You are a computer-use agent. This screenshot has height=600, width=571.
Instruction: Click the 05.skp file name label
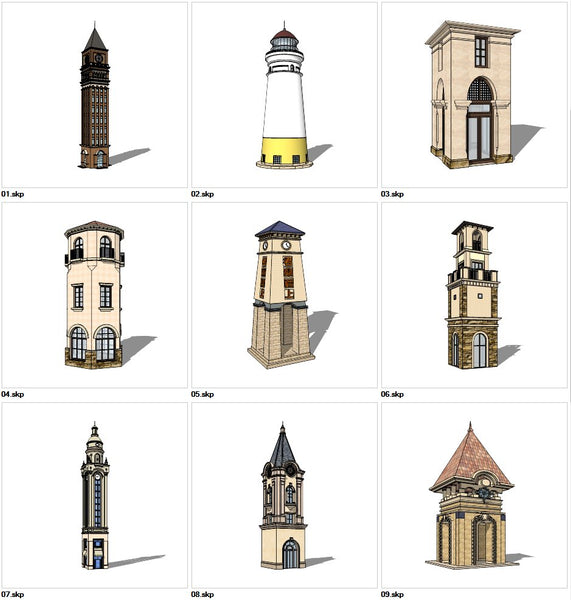pos(202,394)
